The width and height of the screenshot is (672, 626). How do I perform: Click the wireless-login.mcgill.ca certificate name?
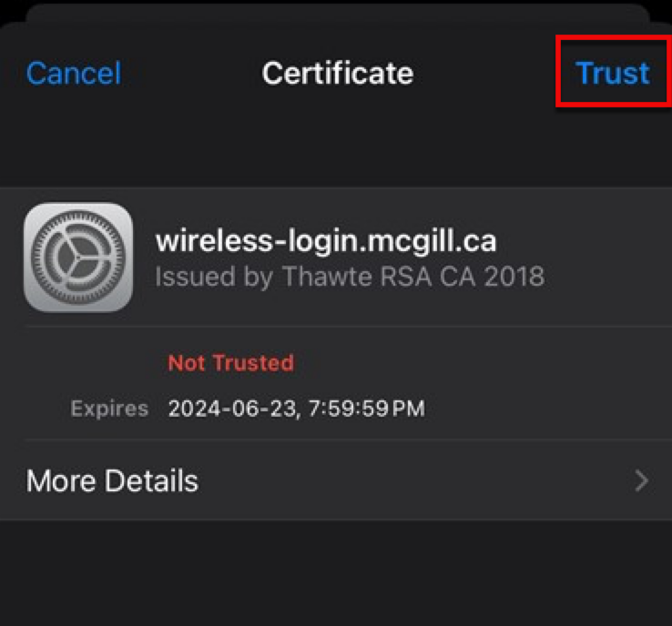click(x=326, y=241)
